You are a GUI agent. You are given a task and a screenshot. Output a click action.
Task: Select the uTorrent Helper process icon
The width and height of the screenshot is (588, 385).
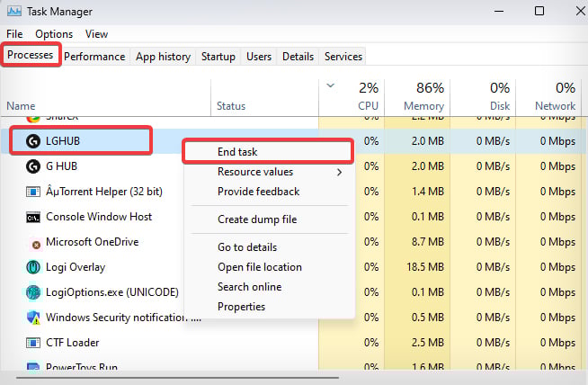pyautogui.click(x=33, y=192)
